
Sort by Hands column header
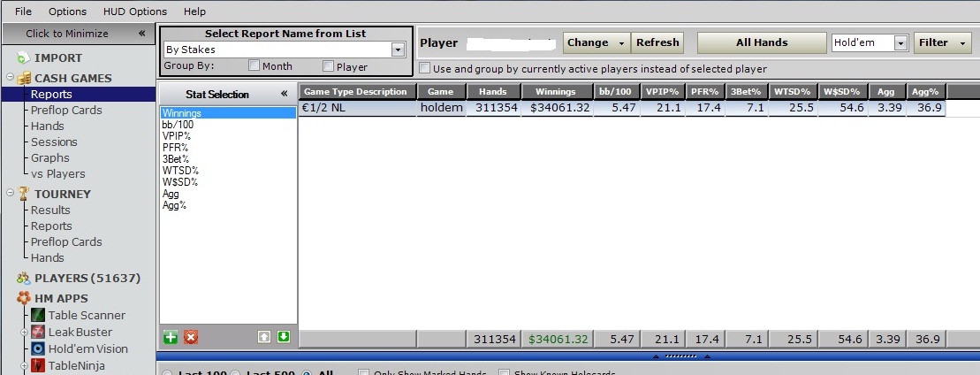(492, 91)
